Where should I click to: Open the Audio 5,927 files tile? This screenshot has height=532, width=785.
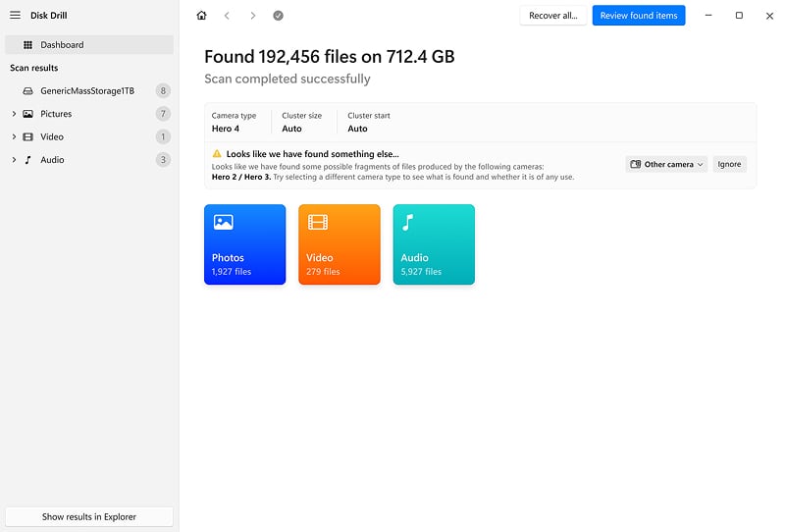point(434,244)
